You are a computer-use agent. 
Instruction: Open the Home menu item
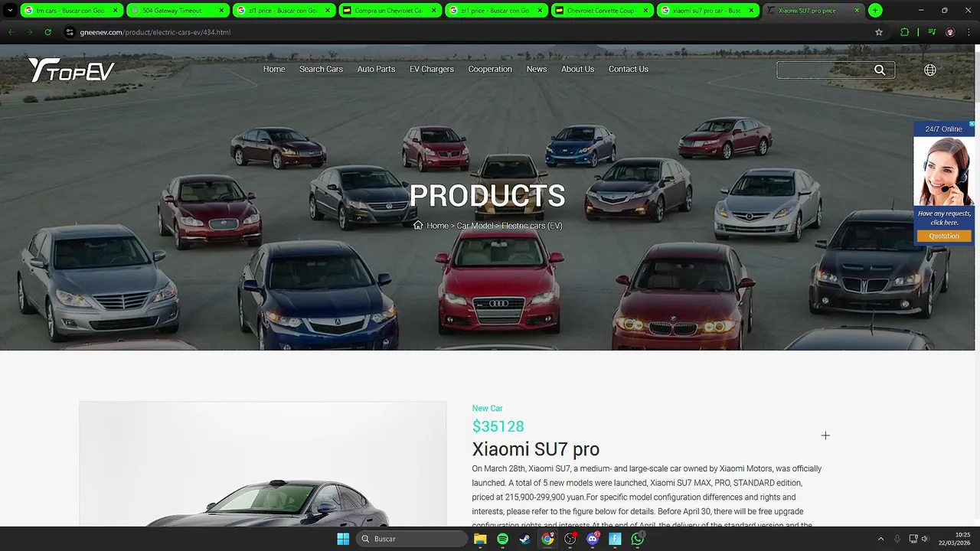point(274,69)
